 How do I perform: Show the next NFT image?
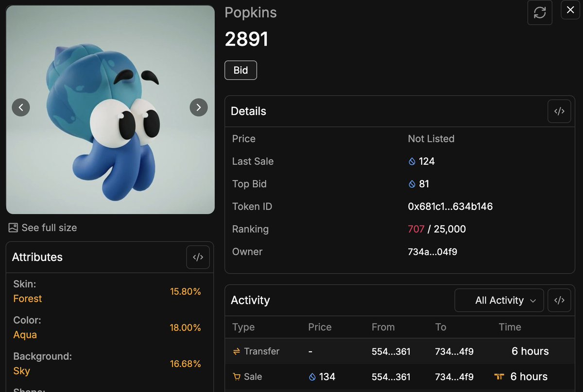coord(198,107)
